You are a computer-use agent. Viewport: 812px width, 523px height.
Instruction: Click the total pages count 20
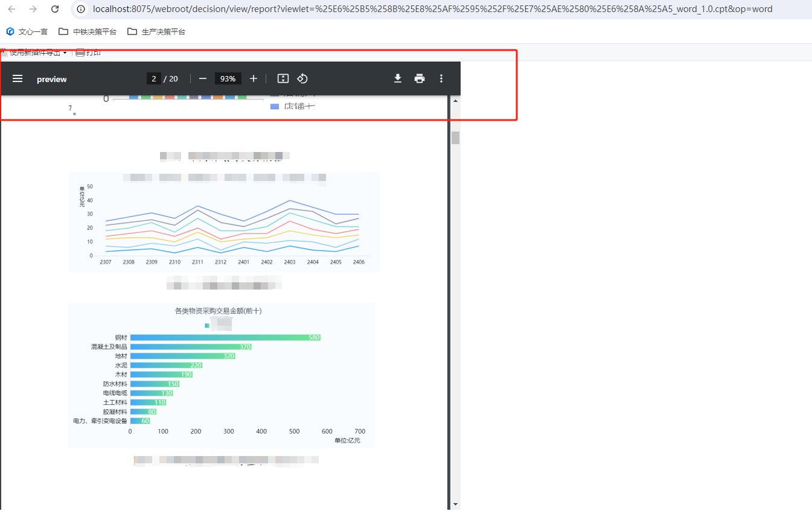(173, 79)
